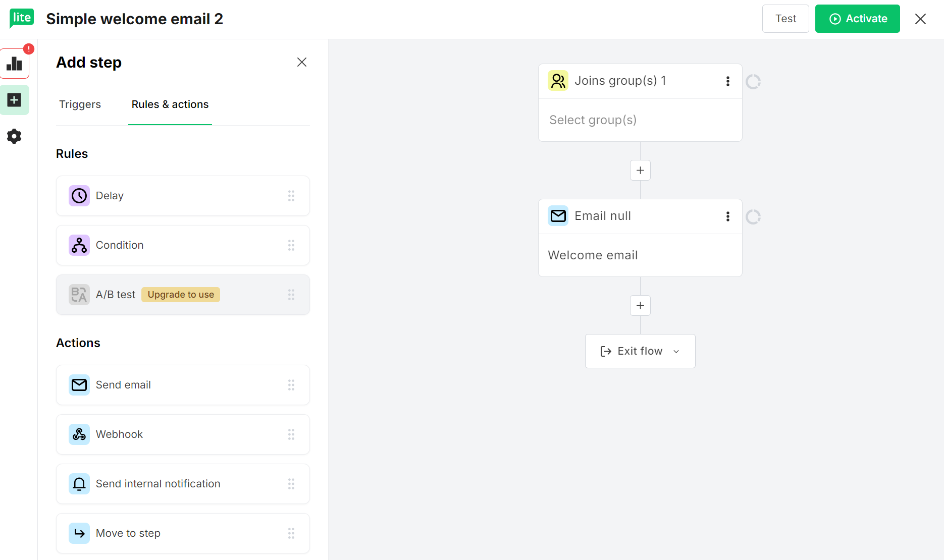Click the Select group(s) input field
This screenshot has width=944, height=560.
click(640, 120)
